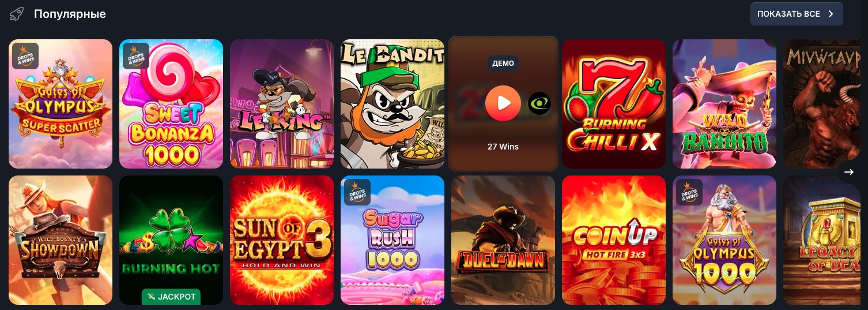The height and width of the screenshot is (310, 868).
Task: Open the Duel at Dawn game
Action: coord(503,240)
